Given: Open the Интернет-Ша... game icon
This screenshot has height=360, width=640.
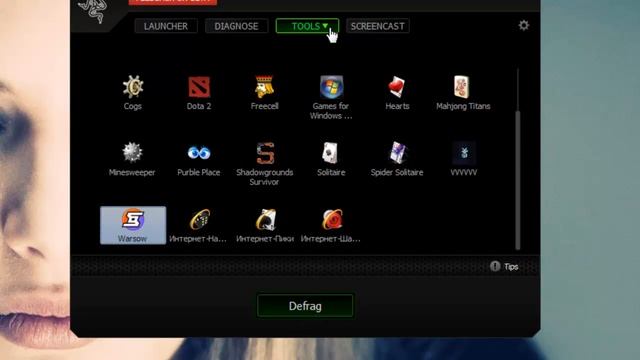Looking at the screenshot, I should tap(331, 219).
